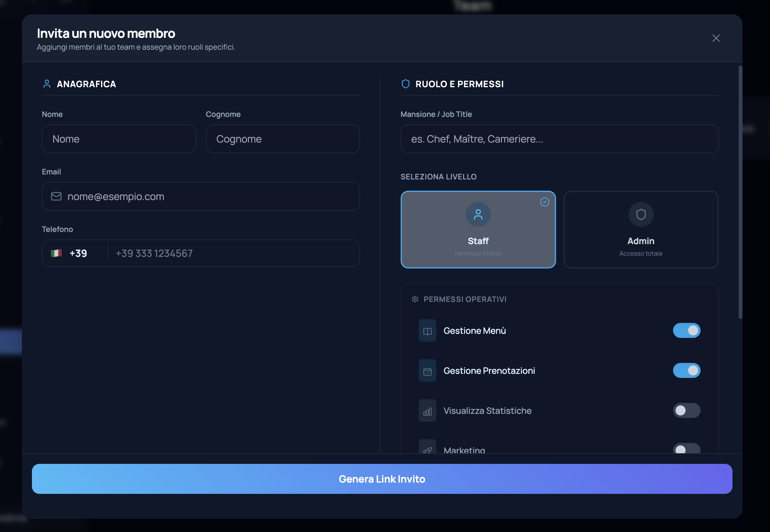The width and height of the screenshot is (770, 532).
Task: Focus the Nome input field
Action: click(119, 139)
